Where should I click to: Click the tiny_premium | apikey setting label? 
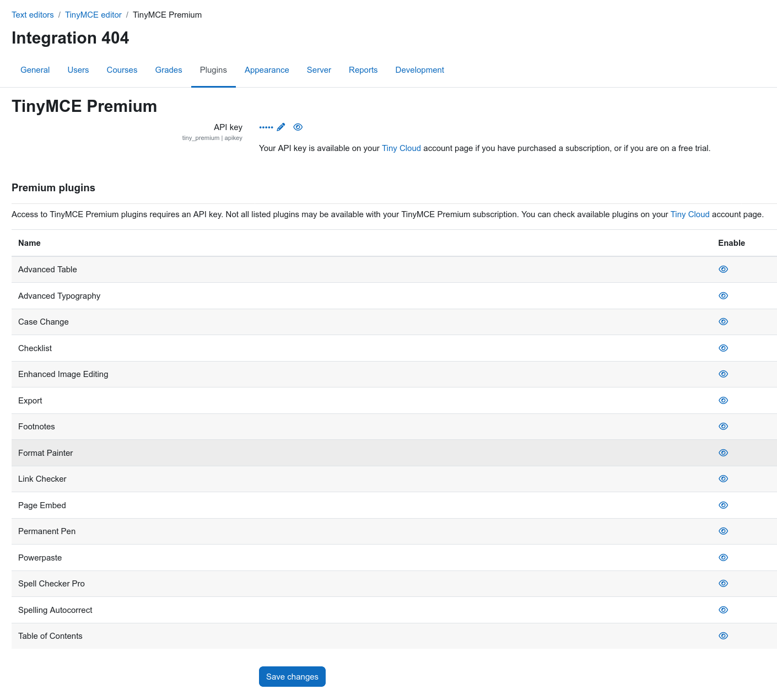pyautogui.click(x=212, y=138)
